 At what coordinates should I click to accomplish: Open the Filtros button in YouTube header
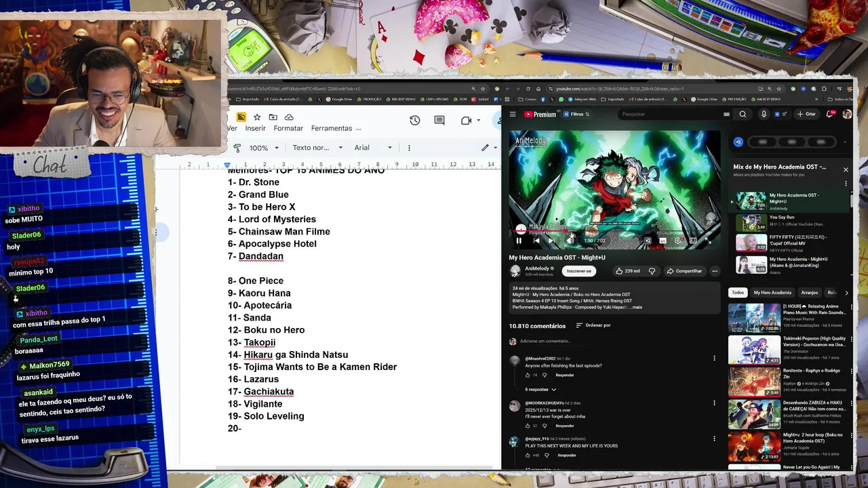(577, 115)
